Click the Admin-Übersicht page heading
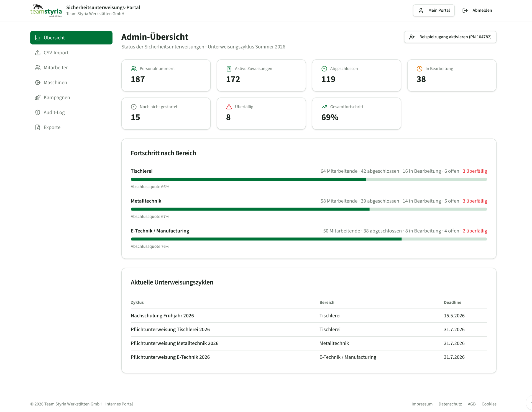 [155, 37]
